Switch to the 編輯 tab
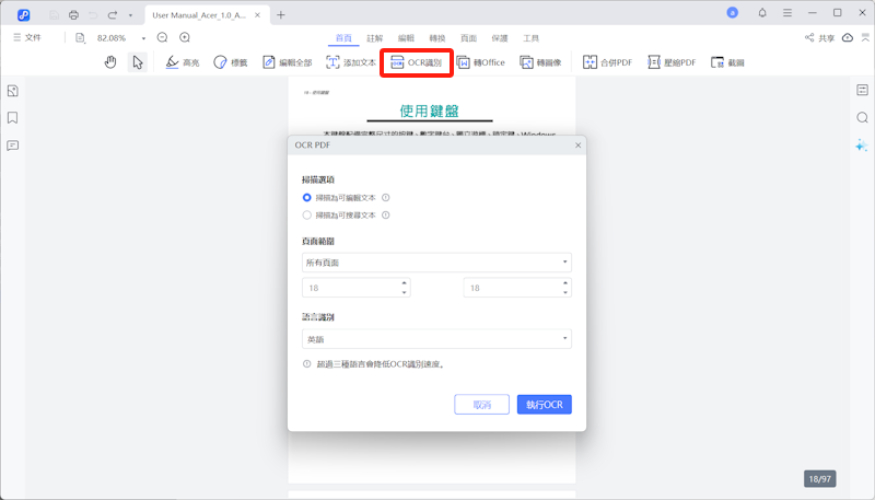 [406, 38]
